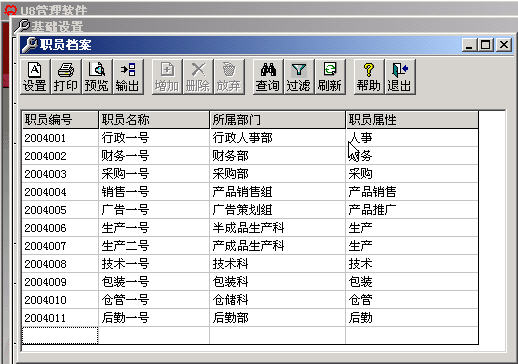
Task: Select employee number 2004006
Action: [x=60, y=228]
